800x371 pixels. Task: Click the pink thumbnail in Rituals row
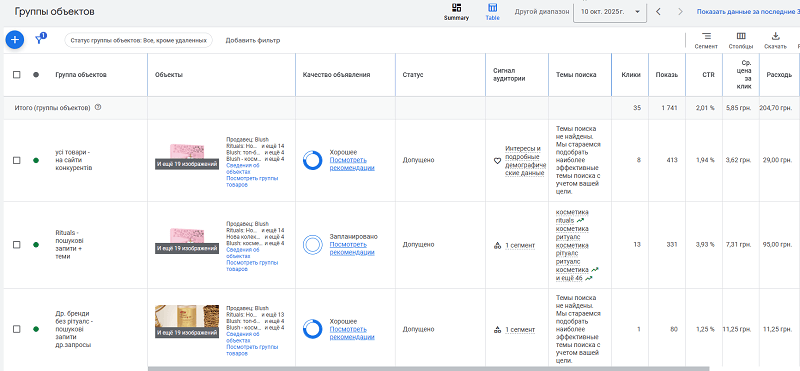pyautogui.click(x=187, y=241)
